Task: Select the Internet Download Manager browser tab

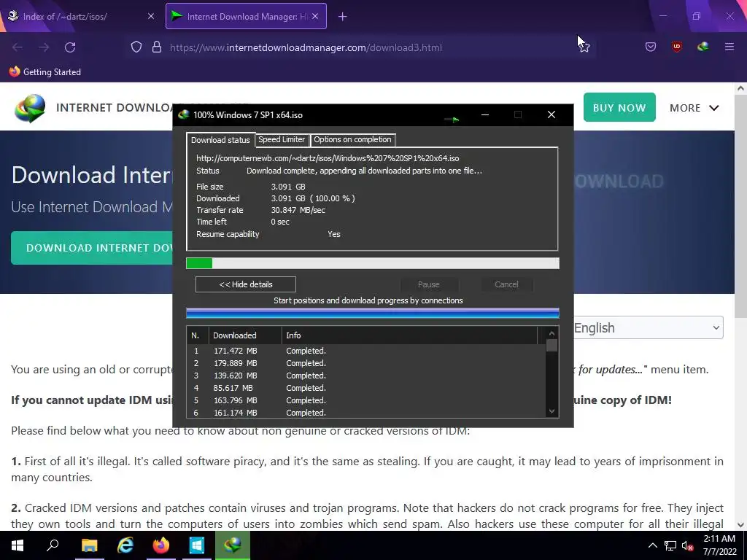Action: 246,16
